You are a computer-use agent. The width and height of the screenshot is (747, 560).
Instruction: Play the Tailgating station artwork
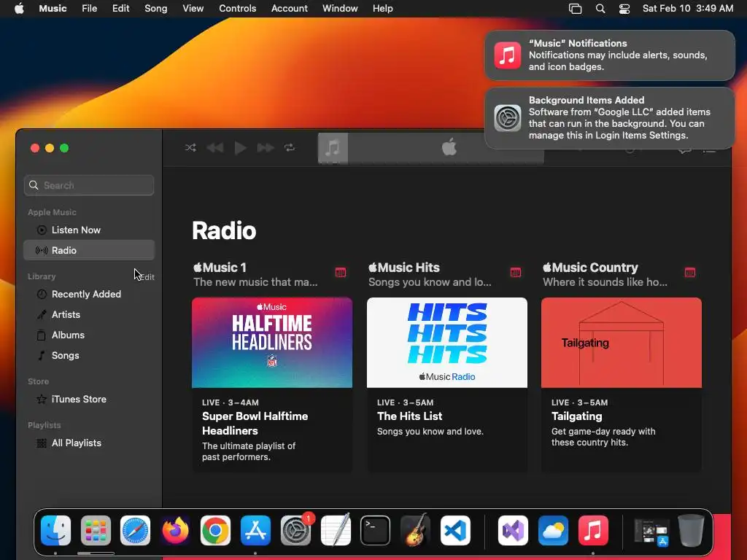tap(622, 343)
